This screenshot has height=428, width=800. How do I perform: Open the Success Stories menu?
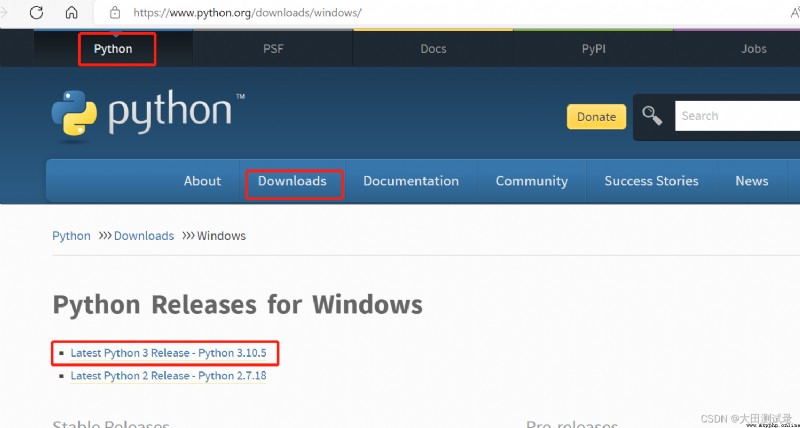pos(652,181)
